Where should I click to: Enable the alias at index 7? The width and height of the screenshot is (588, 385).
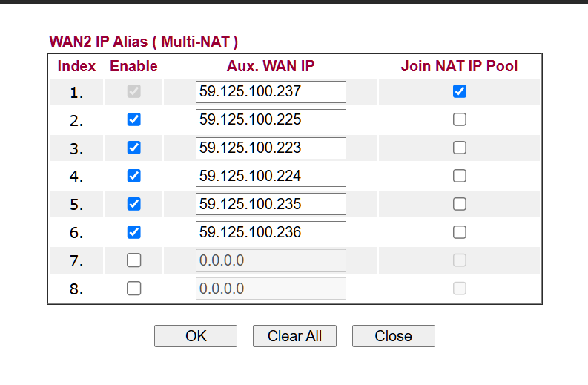133,260
